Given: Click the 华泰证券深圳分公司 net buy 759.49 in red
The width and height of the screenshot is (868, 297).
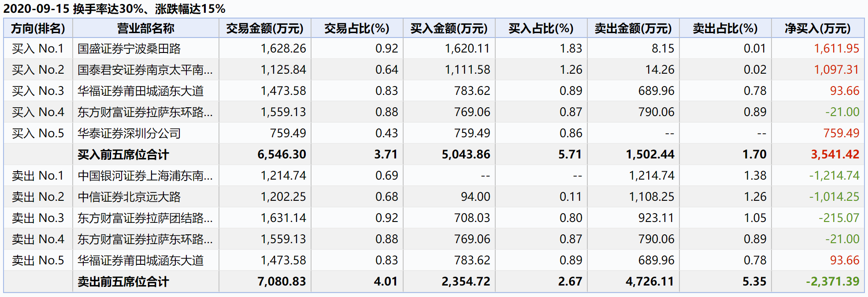Looking at the screenshot, I should [841, 133].
